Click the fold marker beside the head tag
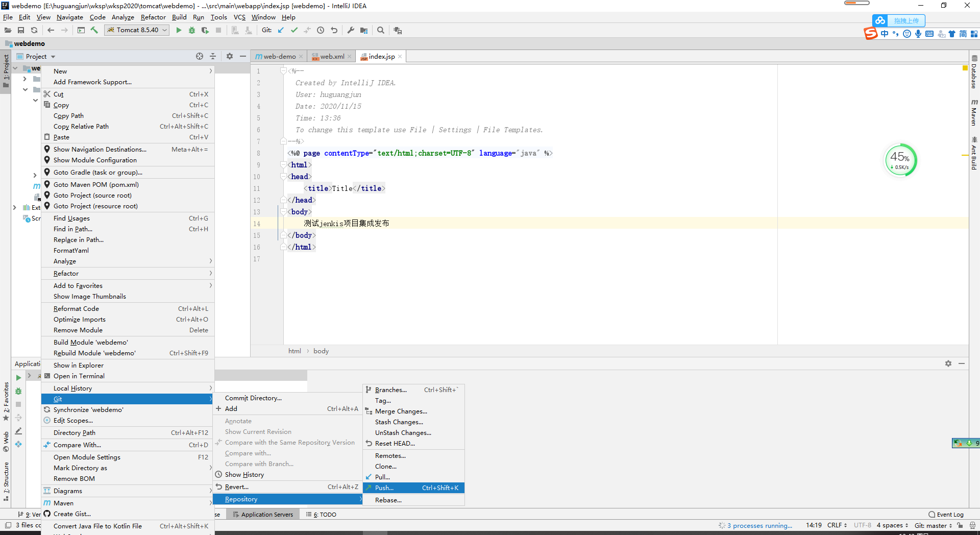 point(284,176)
